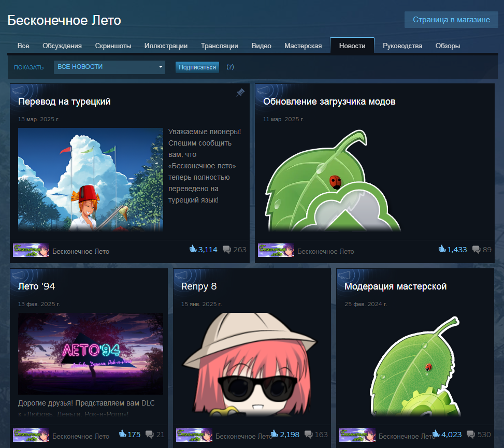Click group avatar under Обновление загрузчика модов post
Screen dimensions: 504x448
[276, 250]
